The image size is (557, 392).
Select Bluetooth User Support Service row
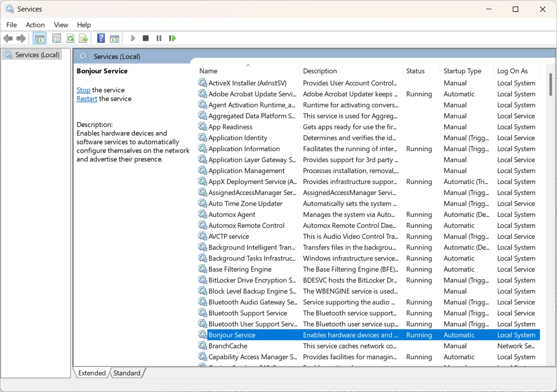point(369,324)
